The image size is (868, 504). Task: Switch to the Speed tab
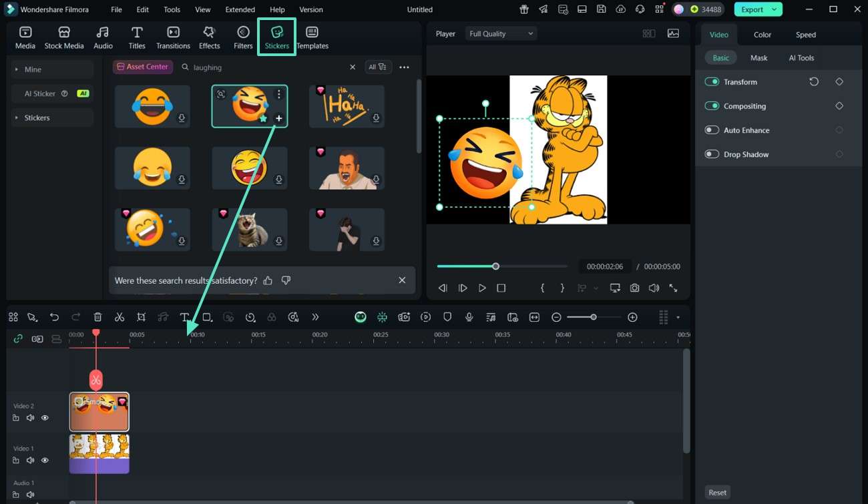tap(805, 35)
